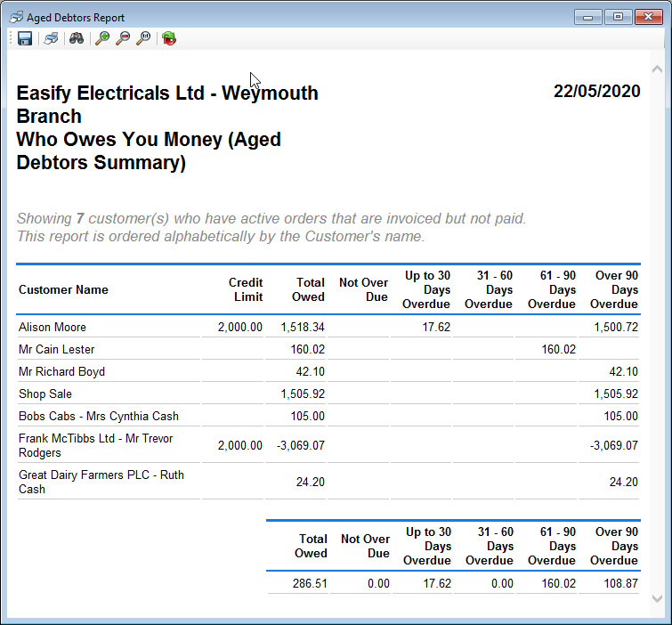Maximize the Aged Debtors Report window
The image size is (672, 625).
click(x=619, y=17)
